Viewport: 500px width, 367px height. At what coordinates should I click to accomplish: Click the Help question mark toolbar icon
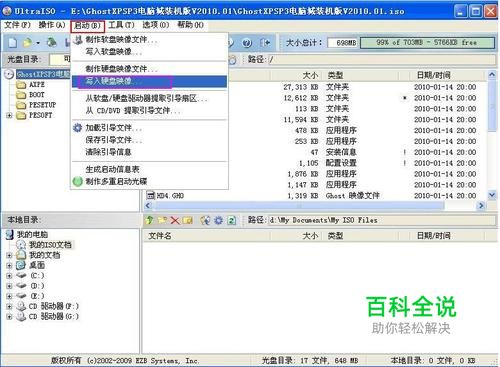click(x=247, y=43)
